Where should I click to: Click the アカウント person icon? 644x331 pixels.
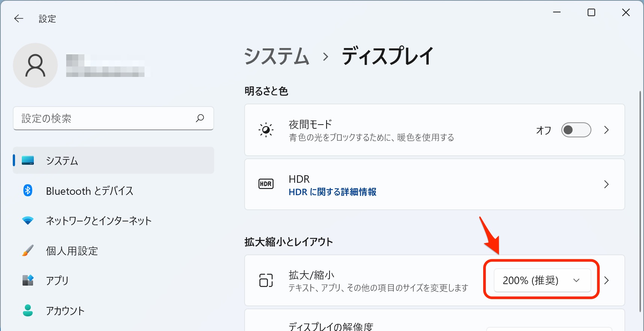point(28,310)
